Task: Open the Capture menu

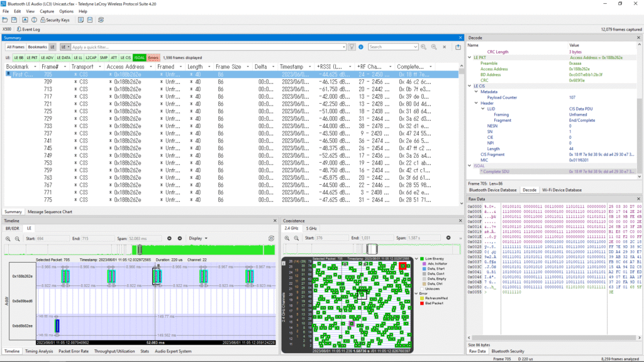Action: pos(47,11)
